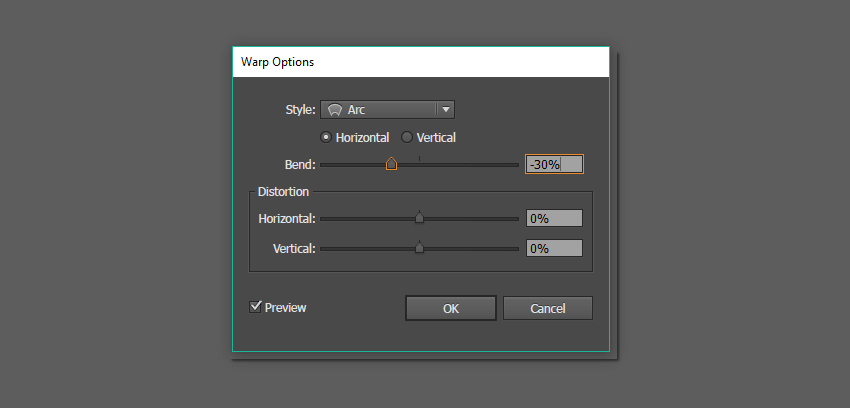Click the Arc shape icon in Style
This screenshot has height=408, width=850.
pyautogui.click(x=335, y=110)
